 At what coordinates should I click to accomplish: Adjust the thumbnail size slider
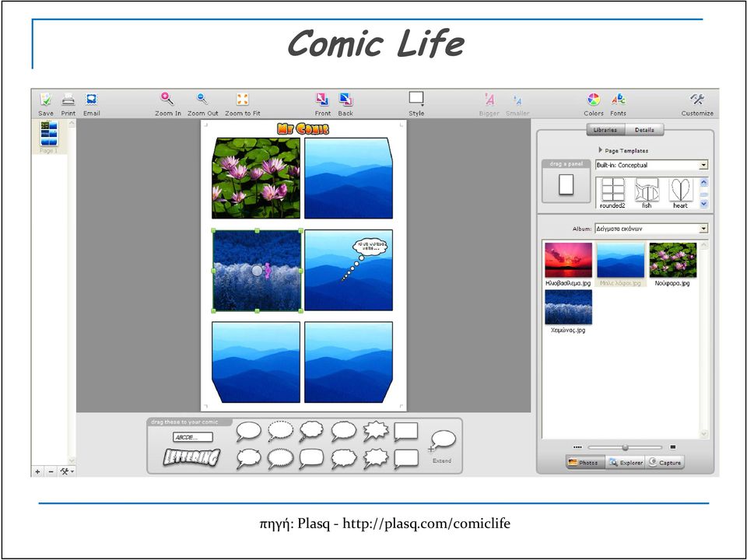[625, 448]
